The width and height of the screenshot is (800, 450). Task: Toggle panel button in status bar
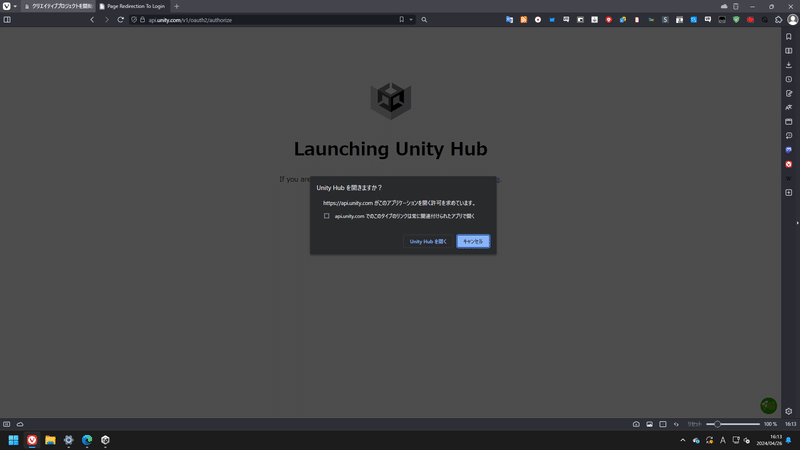coord(7,424)
